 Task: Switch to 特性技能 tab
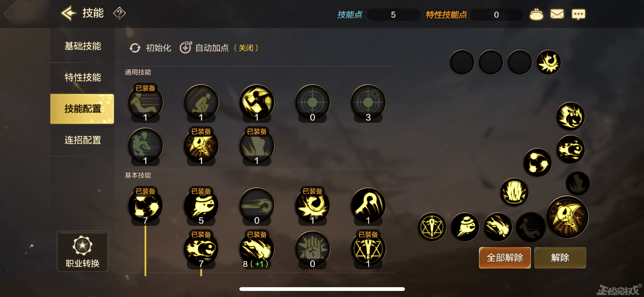click(x=83, y=77)
